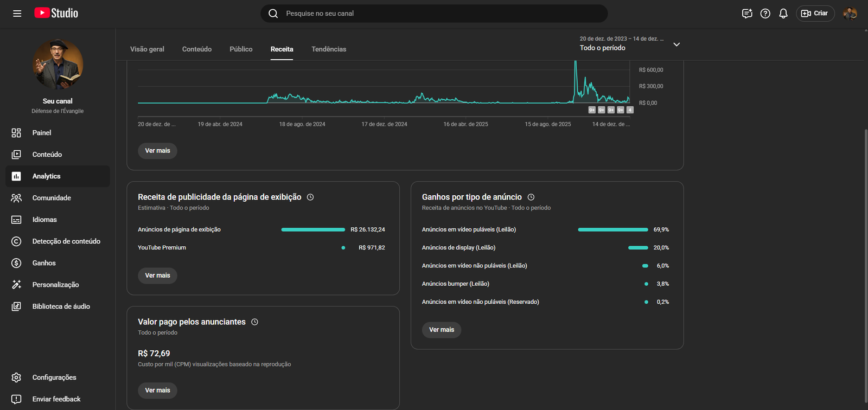Click Anúncios em vídeo não puláveis (Leilão) label
868x410 pixels.
[475, 266]
